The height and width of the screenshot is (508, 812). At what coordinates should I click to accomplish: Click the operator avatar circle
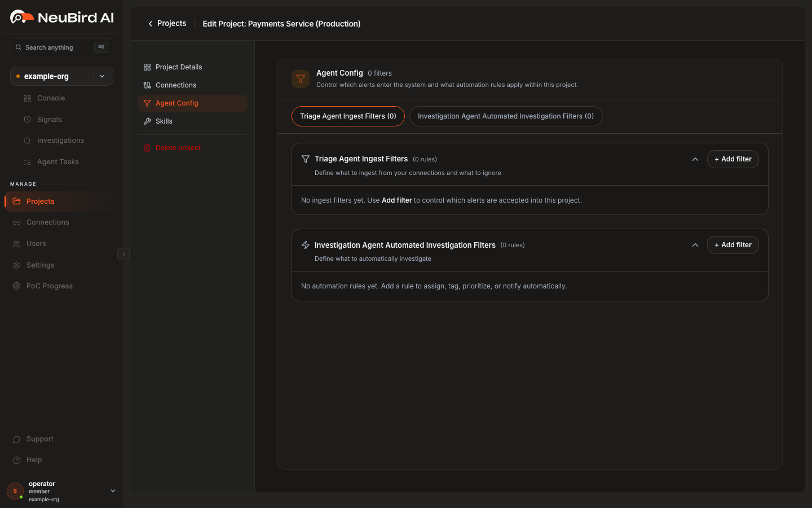click(x=15, y=491)
